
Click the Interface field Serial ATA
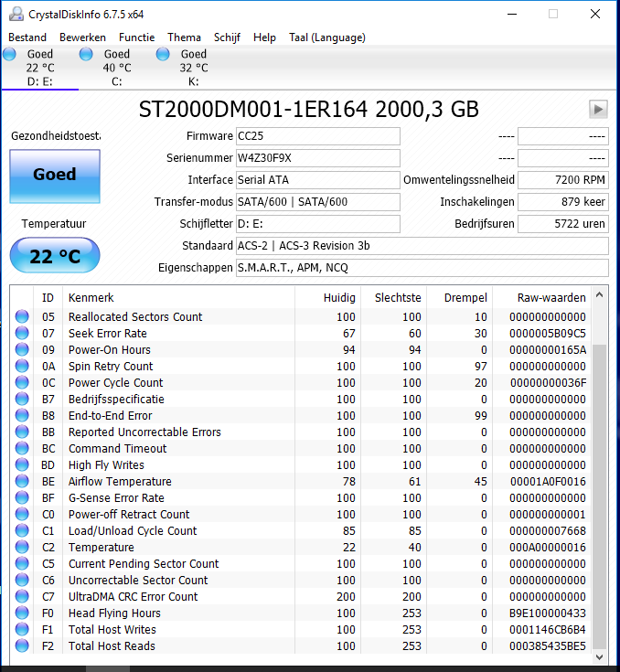point(317,180)
